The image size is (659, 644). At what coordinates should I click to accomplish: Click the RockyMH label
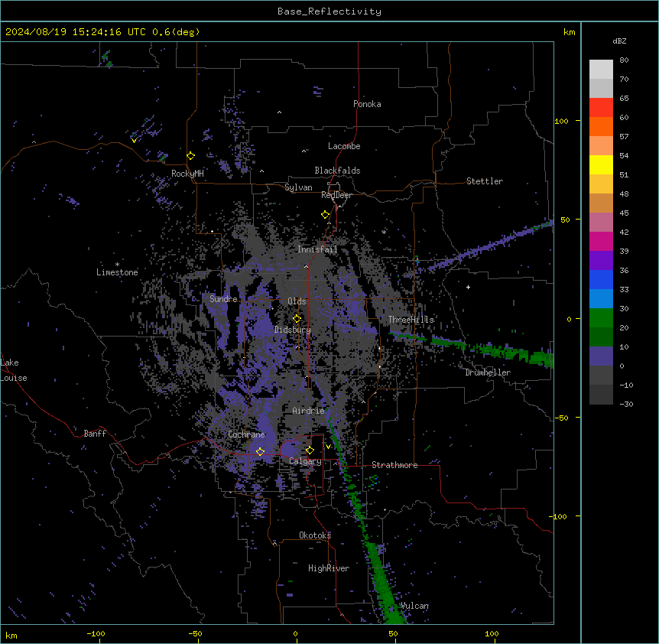coord(187,174)
